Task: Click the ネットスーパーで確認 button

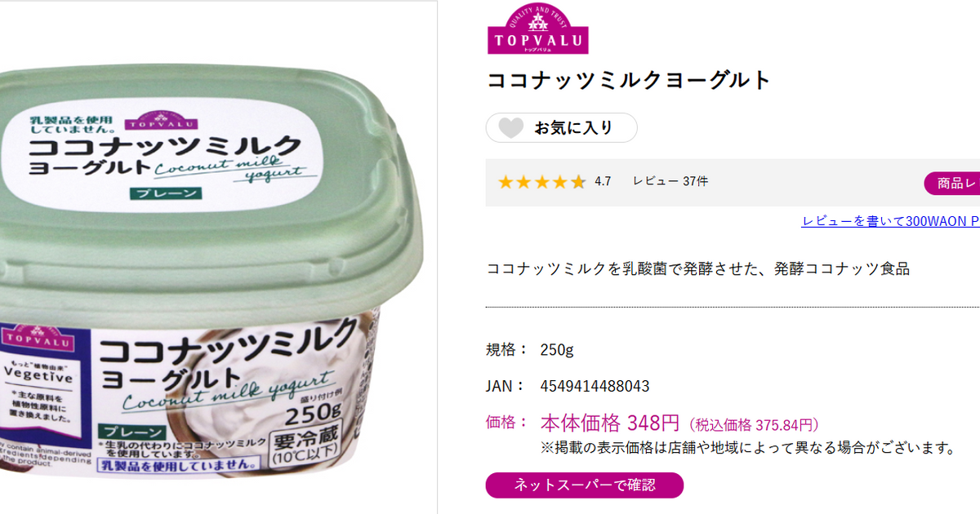Action: click(x=585, y=485)
